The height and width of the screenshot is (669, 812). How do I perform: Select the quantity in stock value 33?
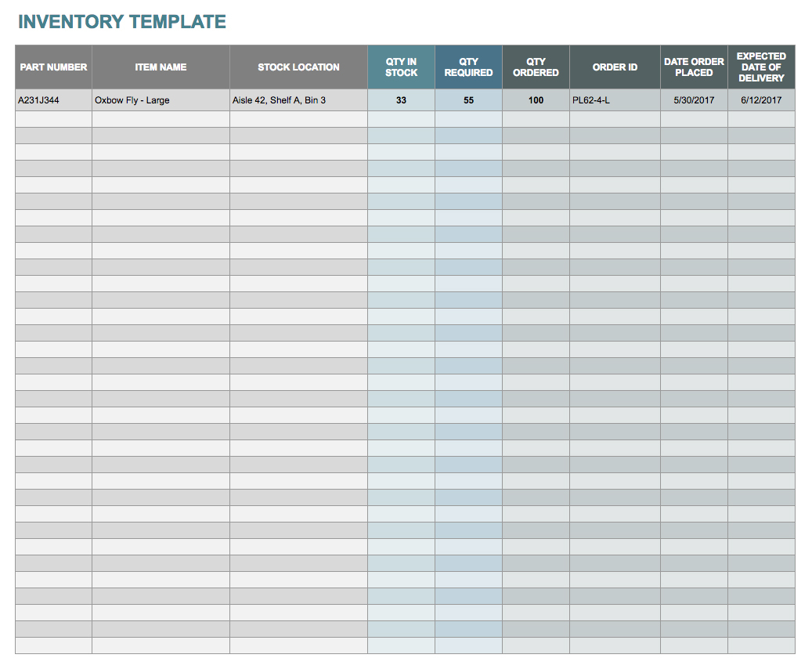pos(401,100)
